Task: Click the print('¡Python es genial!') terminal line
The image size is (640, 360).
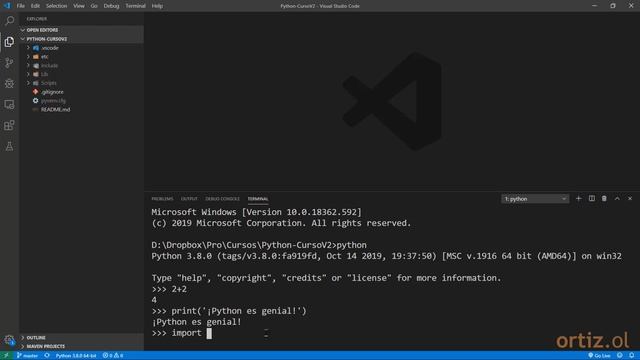Action: tap(229, 311)
